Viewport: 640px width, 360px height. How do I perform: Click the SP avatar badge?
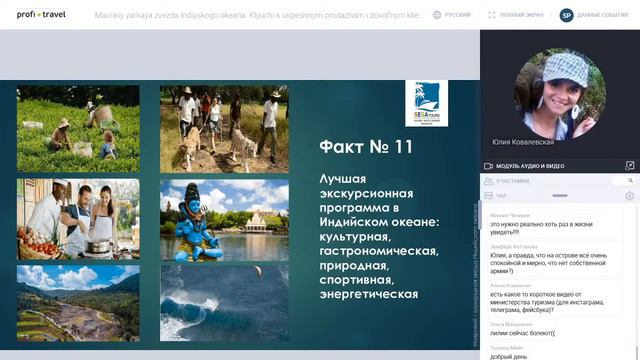coord(566,15)
